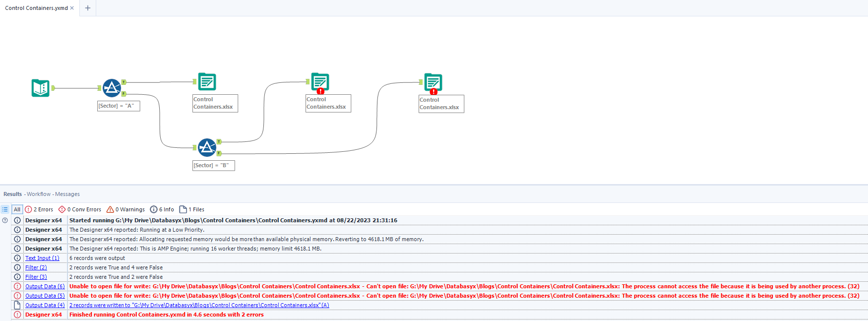Click error icon in Output Data (6) row
868x321 pixels.
pyautogui.click(x=17, y=286)
